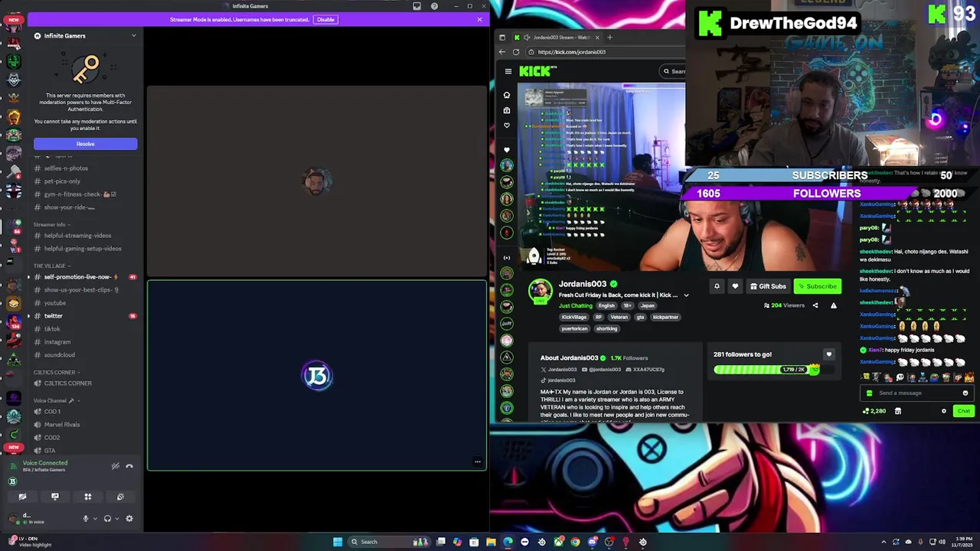Mute the Discord microphone
This screenshot has width=980, height=551.
pyautogui.click(x=86, y=519)
